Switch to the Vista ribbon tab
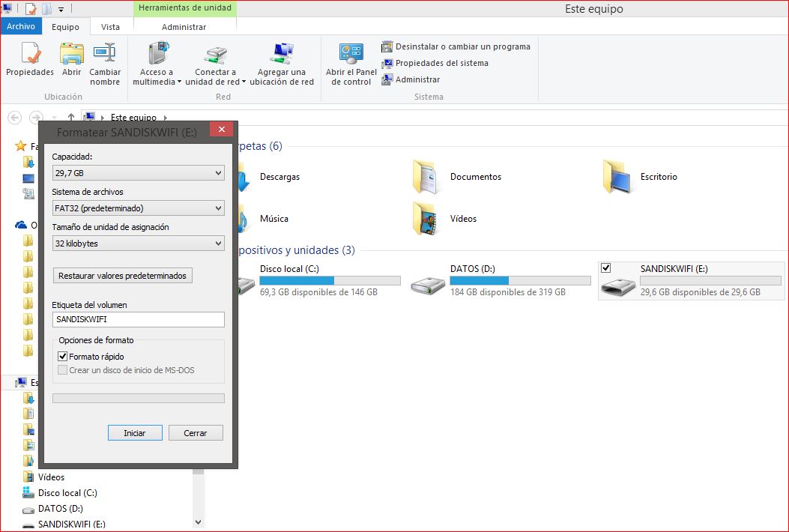 coord(110,27)
